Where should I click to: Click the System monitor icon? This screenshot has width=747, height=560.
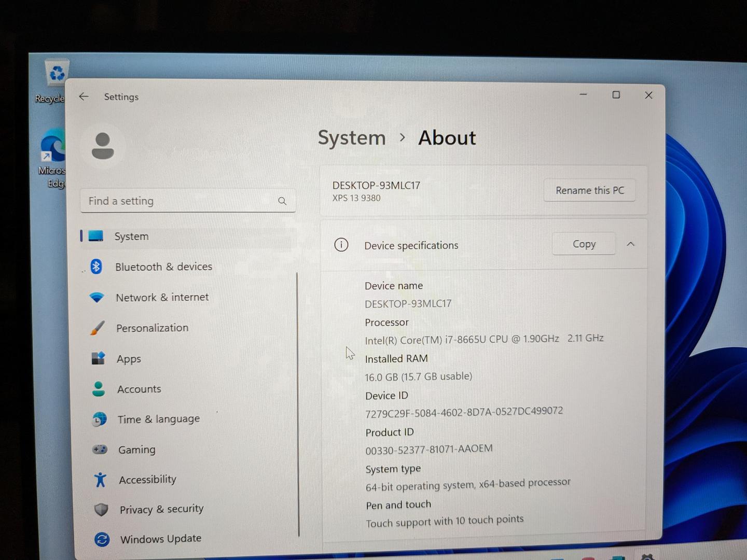pos(96,236)
